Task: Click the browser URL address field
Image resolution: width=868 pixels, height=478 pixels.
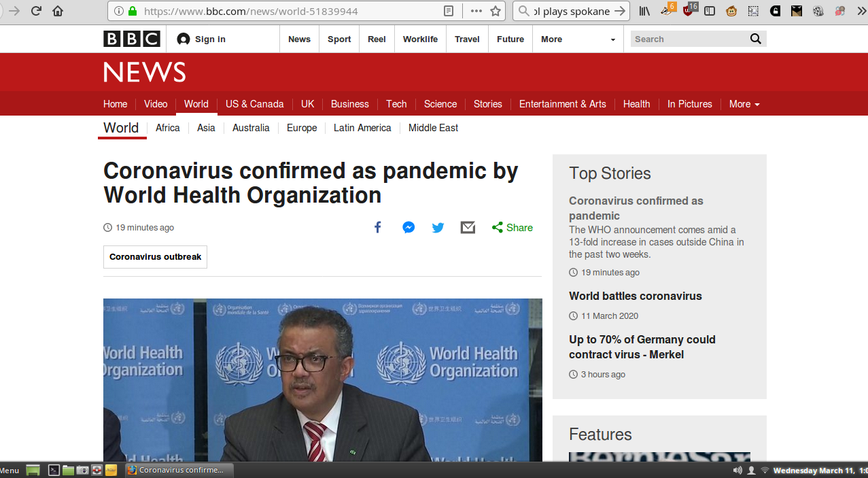Action: tap(289, 11)
